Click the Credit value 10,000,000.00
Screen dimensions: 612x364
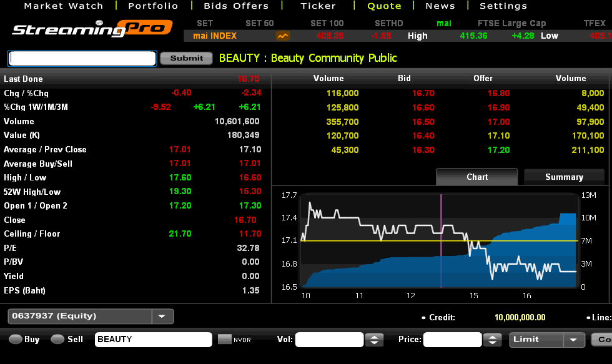point(520,318)
